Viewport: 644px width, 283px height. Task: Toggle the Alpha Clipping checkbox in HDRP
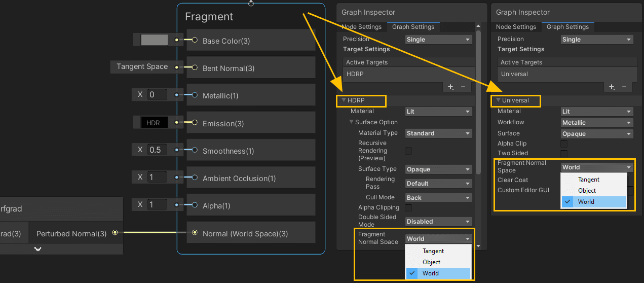coord(408,208)
